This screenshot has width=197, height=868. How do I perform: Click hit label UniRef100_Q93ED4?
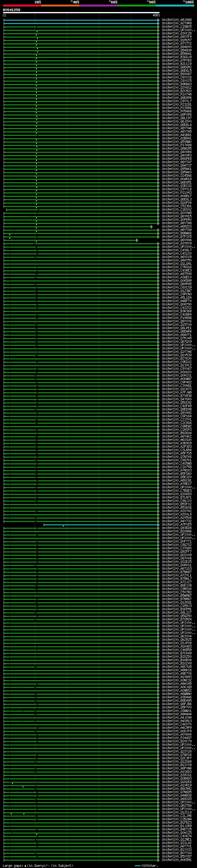pos(177,528)
